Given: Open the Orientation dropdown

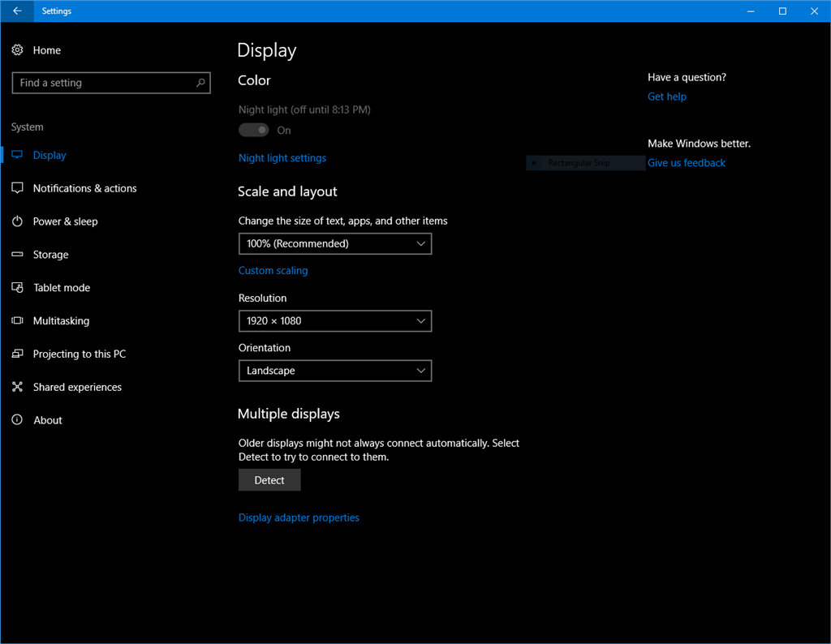Looking at the screenshot, I should coord(334,371).
